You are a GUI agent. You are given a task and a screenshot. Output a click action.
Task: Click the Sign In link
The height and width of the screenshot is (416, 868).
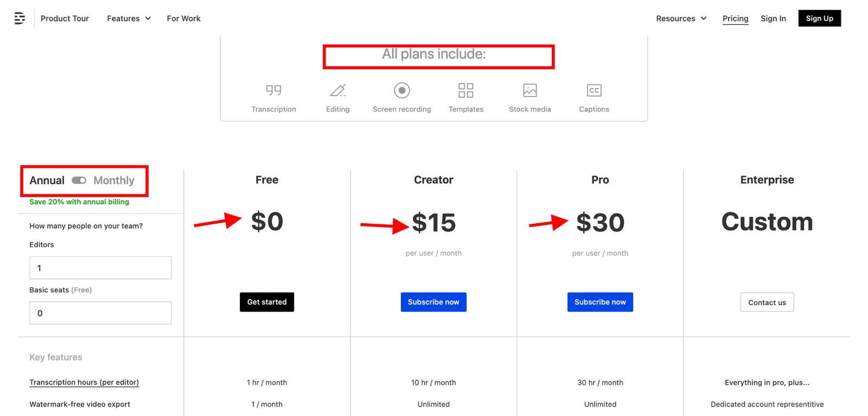[773, 18]
